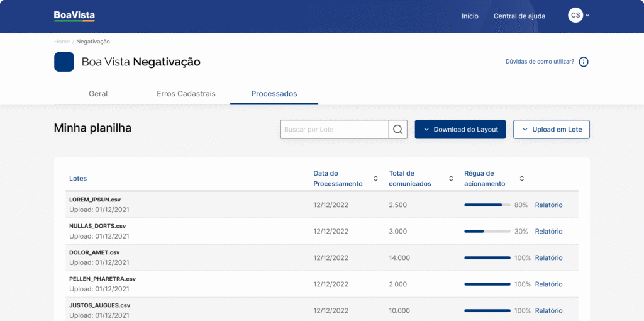Sort by Régua de acionamento arrows

click(x=521, y=179)
